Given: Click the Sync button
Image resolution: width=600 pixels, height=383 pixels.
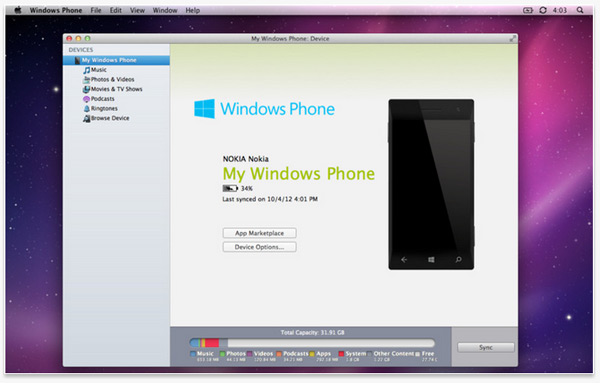Looking at the screenshot, I should tap(486, 347).
